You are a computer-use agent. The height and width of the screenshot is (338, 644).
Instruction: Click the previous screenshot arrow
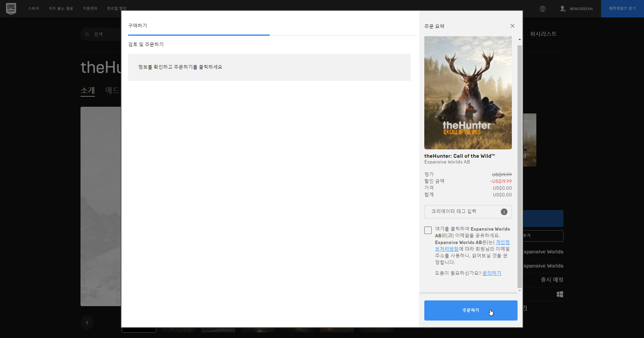[87, 323]
